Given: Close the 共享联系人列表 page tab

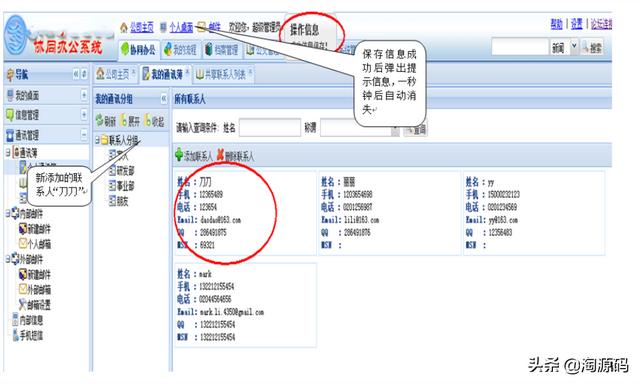Looking at the screenshot, I should pyautogui.click(x=250, y=71).
